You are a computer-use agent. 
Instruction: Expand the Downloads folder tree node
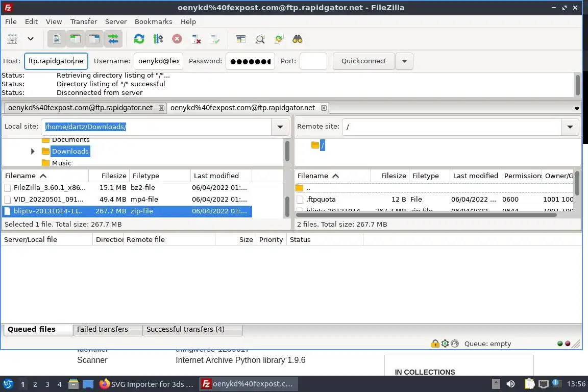click(x=33, y=151)
